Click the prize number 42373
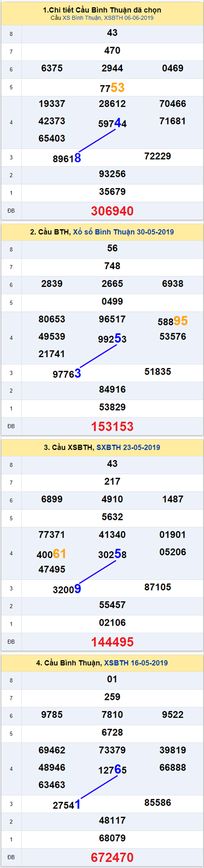204x868 pixels. click(x=52, y=121)
